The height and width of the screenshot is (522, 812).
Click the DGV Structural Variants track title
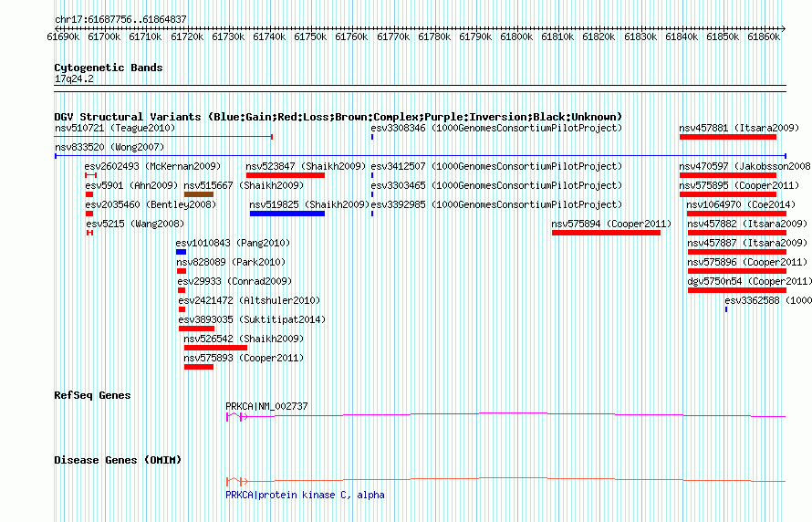[x=338, y=117]
